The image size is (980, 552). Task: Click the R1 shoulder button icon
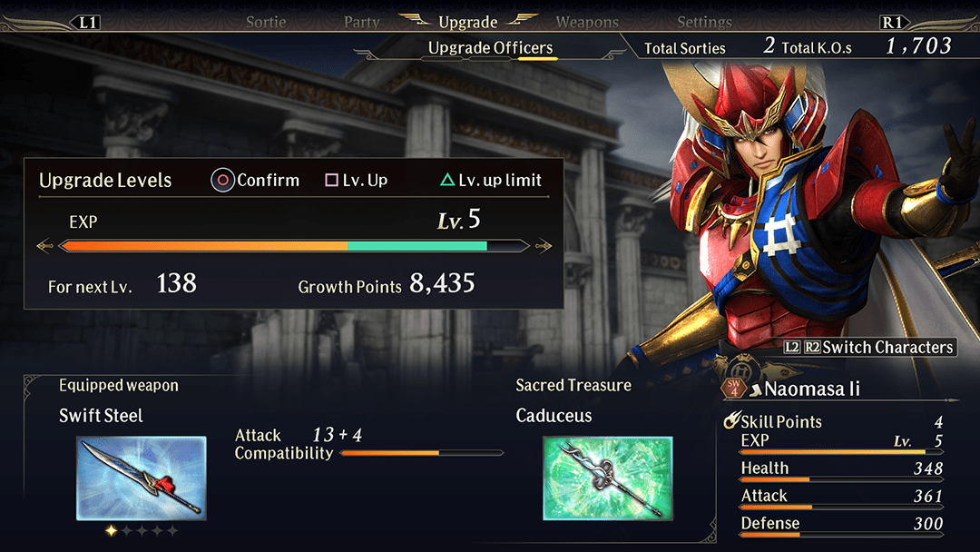pos(892,23)
